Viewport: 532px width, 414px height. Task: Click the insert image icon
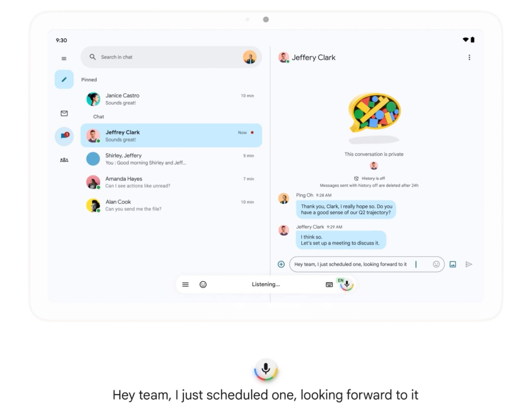click(x=453, y=264)
